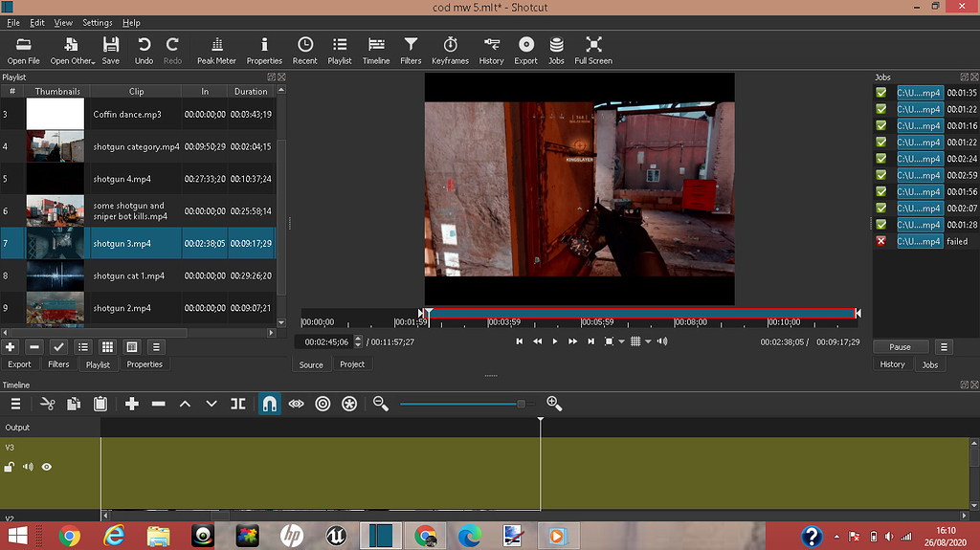Skip to the start of clip
This screenshot has width=980, height=550.
519,341
